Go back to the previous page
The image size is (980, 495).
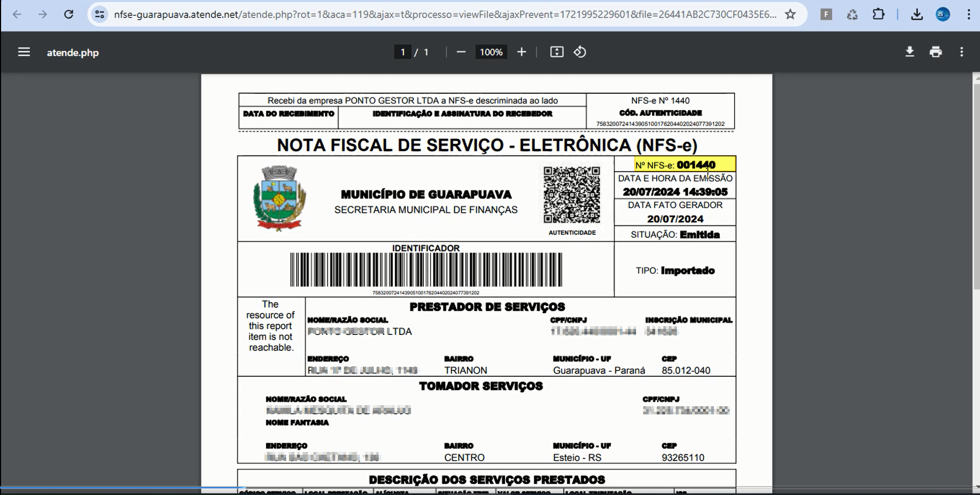(x=17, y=15)
